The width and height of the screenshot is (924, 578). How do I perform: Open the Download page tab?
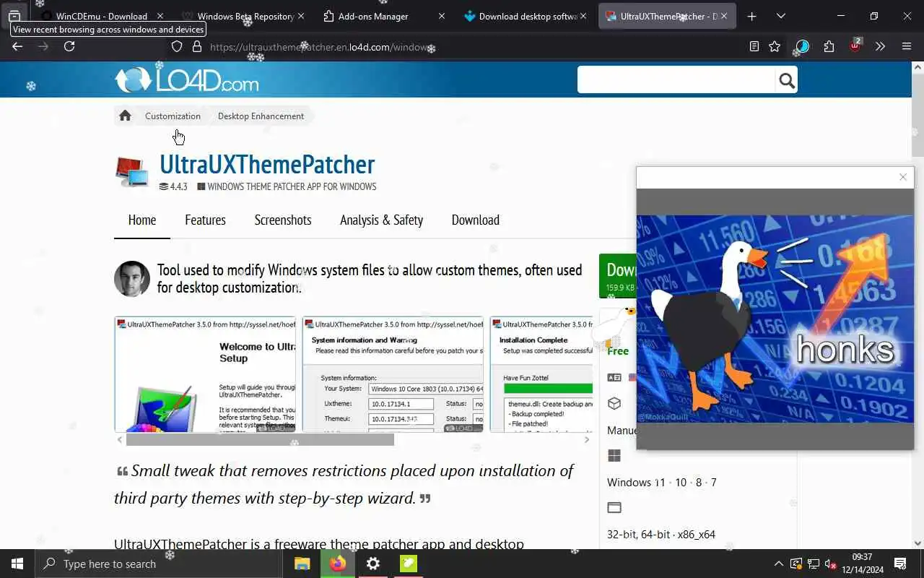pos(475,220)
